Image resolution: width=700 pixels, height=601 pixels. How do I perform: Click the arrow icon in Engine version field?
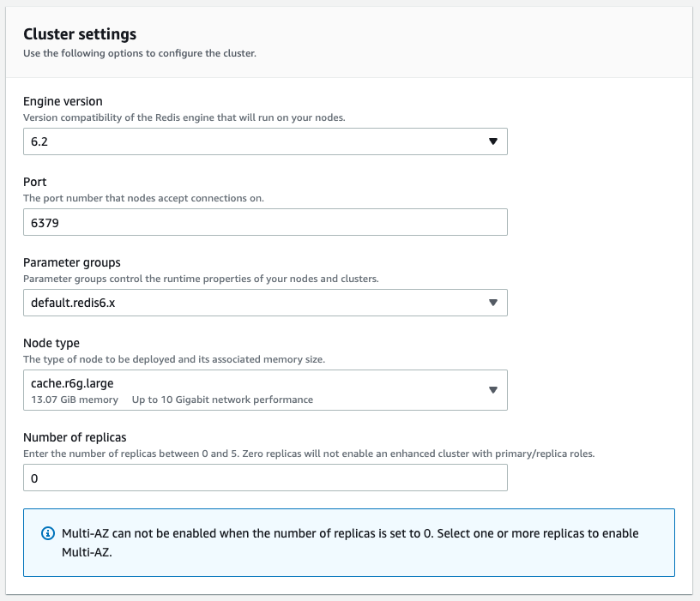[493, 141]
